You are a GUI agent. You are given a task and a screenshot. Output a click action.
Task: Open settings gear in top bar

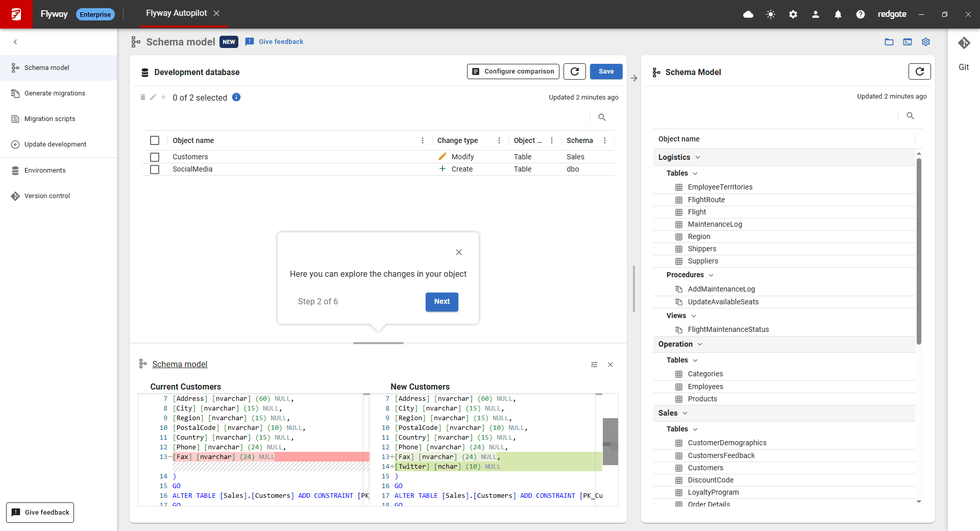point(793,14)
